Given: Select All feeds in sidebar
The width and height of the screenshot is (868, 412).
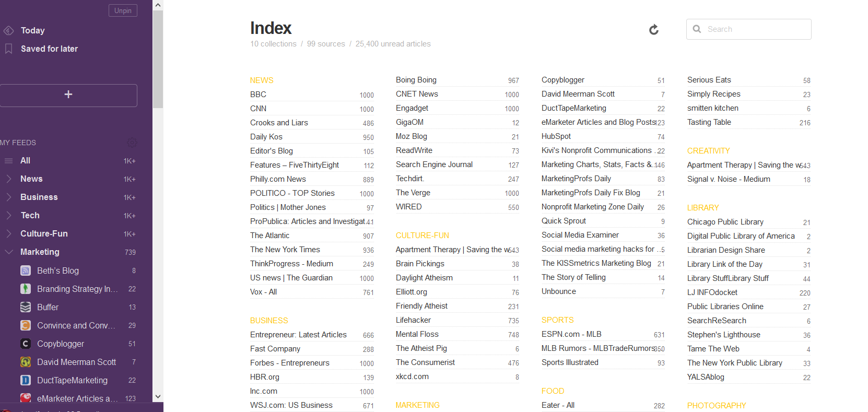Looking at the screenshot, I should click(25, 161).
